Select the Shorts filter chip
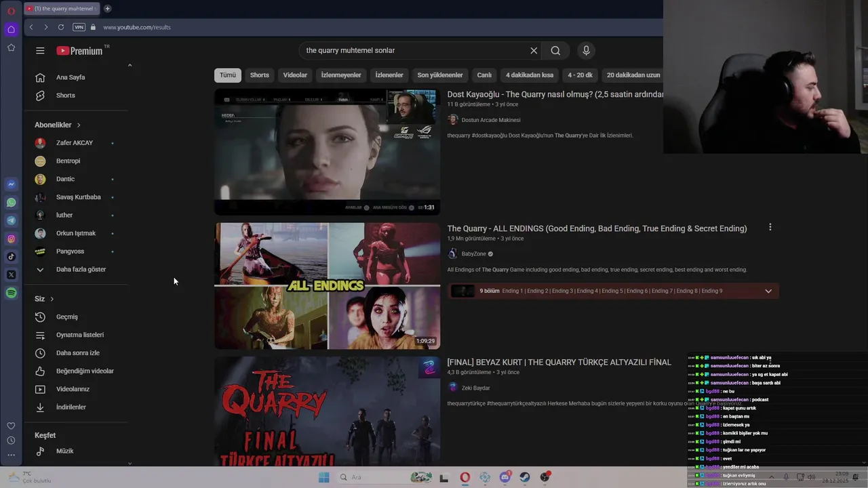Screen dimensions: 868x488 (260, 75)
